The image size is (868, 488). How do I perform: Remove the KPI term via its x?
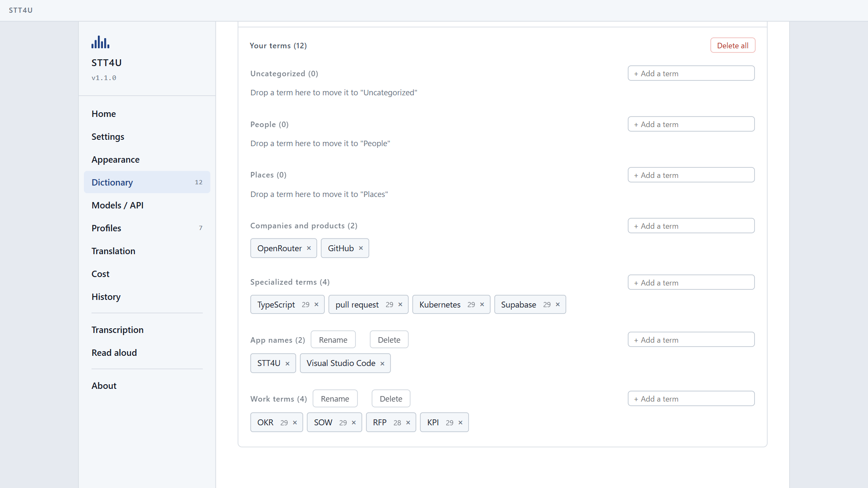tap(460, 423)
